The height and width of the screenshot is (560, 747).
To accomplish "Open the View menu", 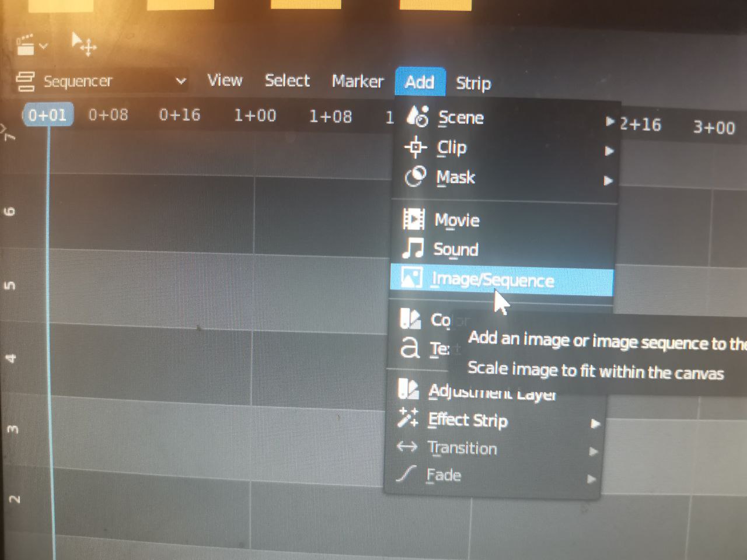I will coord(225,80).
